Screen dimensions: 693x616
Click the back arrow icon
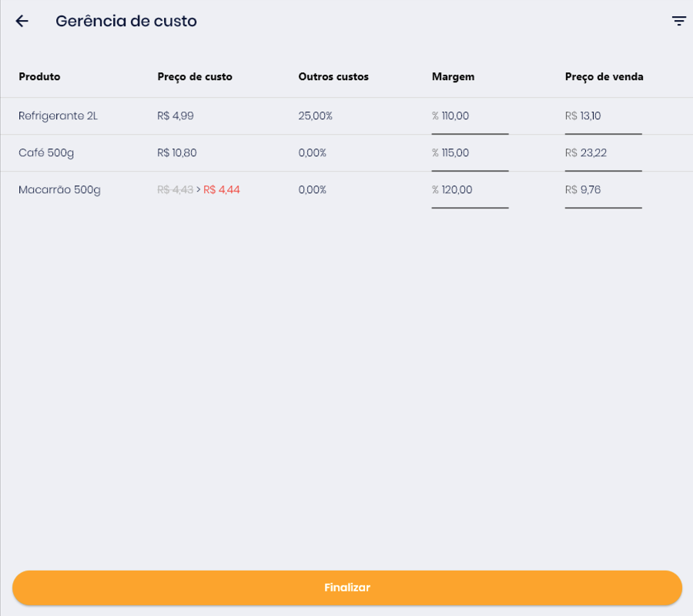[22, 22]
